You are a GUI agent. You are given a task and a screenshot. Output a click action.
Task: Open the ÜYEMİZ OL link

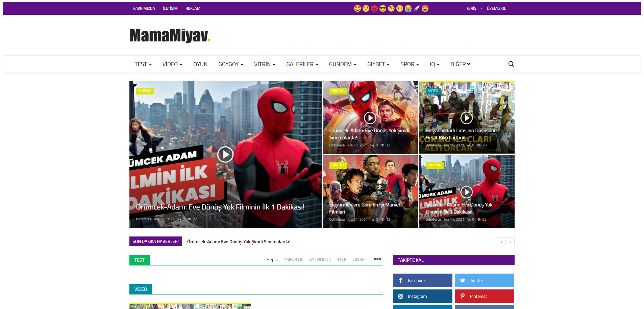496,8
